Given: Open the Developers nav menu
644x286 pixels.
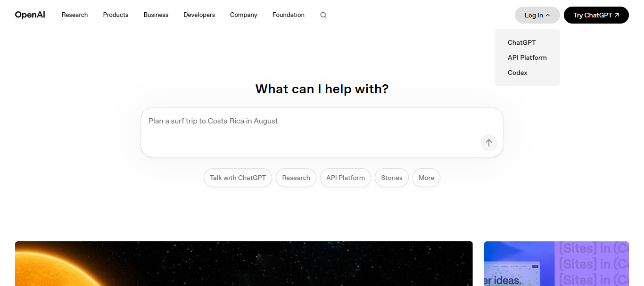Looking at the screenshot, I should click(199, 15).
